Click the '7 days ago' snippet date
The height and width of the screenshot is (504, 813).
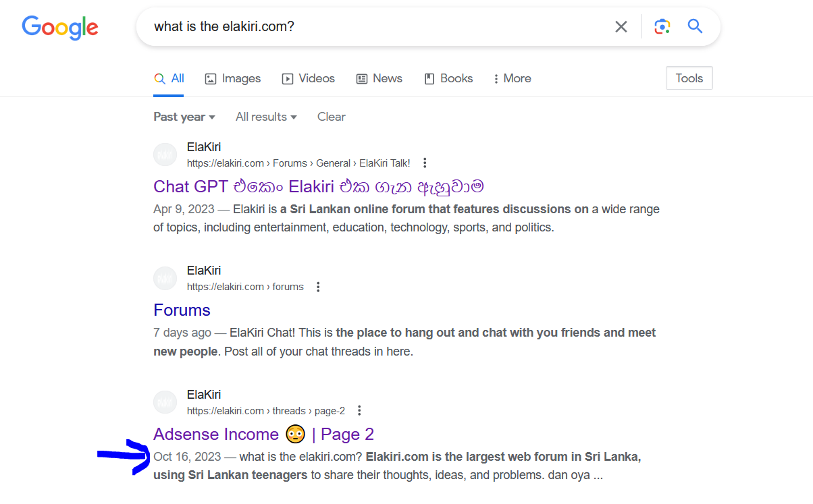pyautogui.click(x=182, y=333)
